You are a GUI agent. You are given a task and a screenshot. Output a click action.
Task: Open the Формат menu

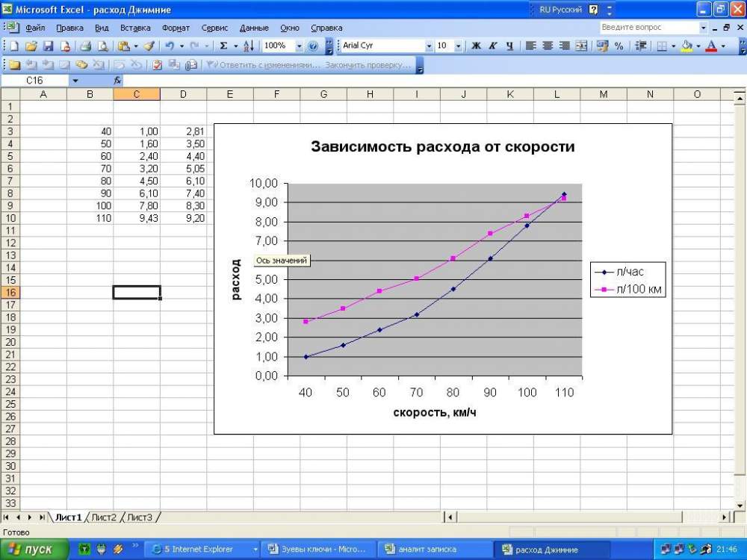tap(176, 28)
